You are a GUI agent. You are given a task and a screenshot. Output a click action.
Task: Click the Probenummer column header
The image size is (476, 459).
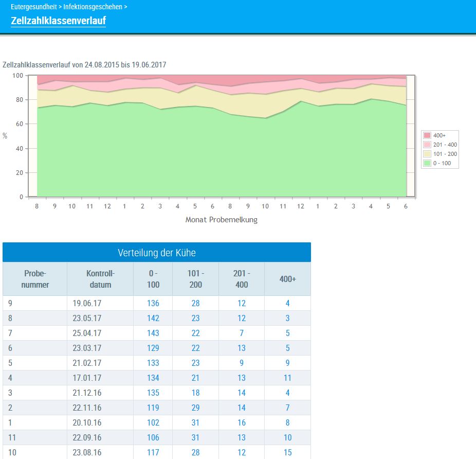click(35, 279)
